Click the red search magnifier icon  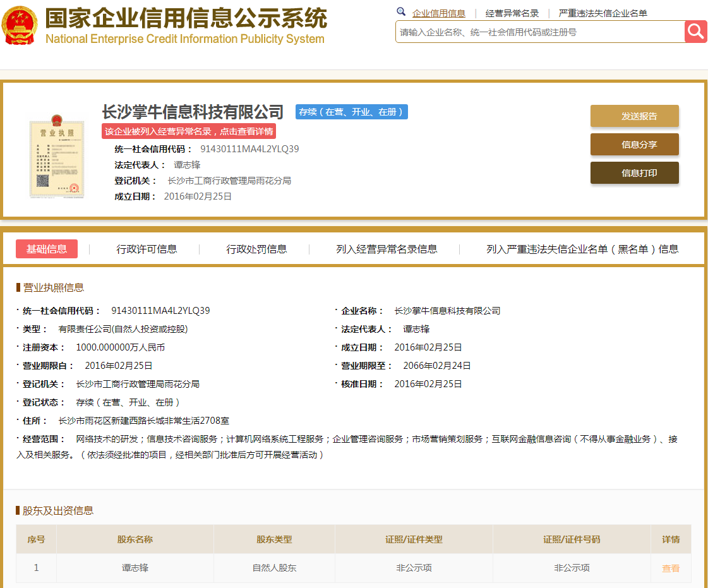(695, 32)
